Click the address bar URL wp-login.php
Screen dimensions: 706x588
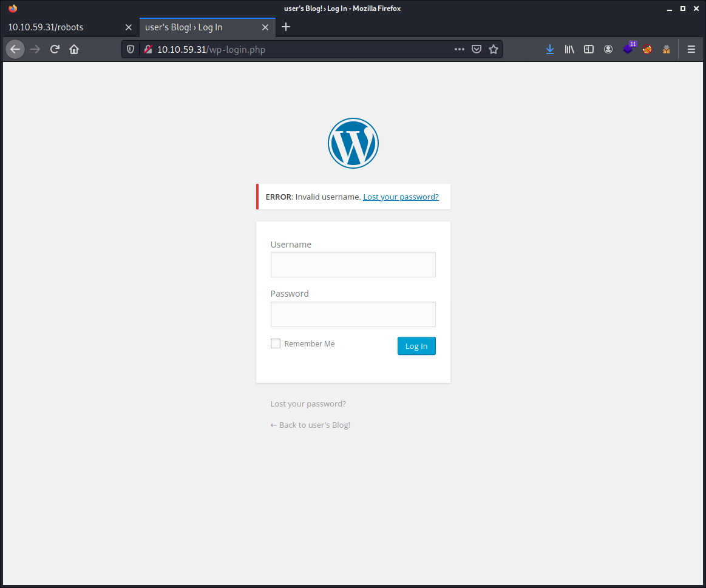(x=211, y=50)
